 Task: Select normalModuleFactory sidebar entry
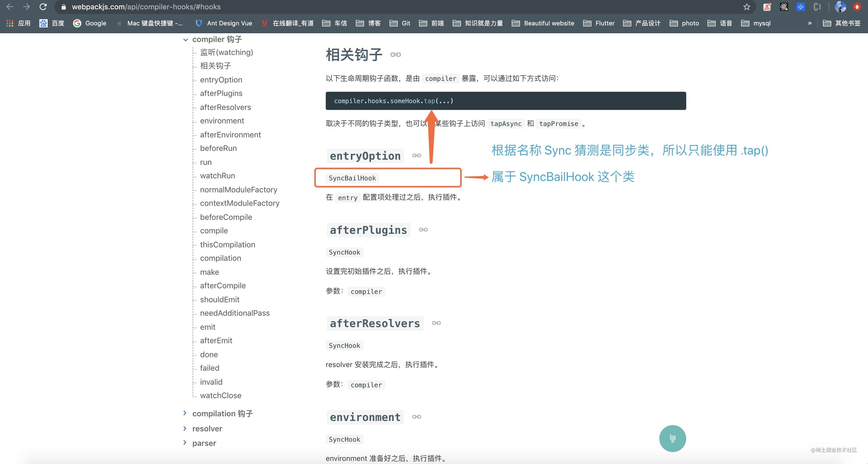coord(239,190)
